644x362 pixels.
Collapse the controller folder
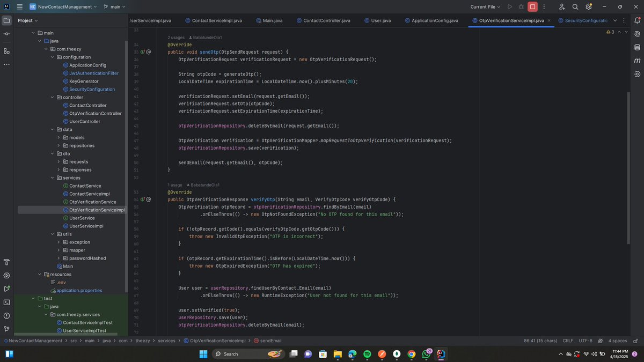click(x=53, y=97)
